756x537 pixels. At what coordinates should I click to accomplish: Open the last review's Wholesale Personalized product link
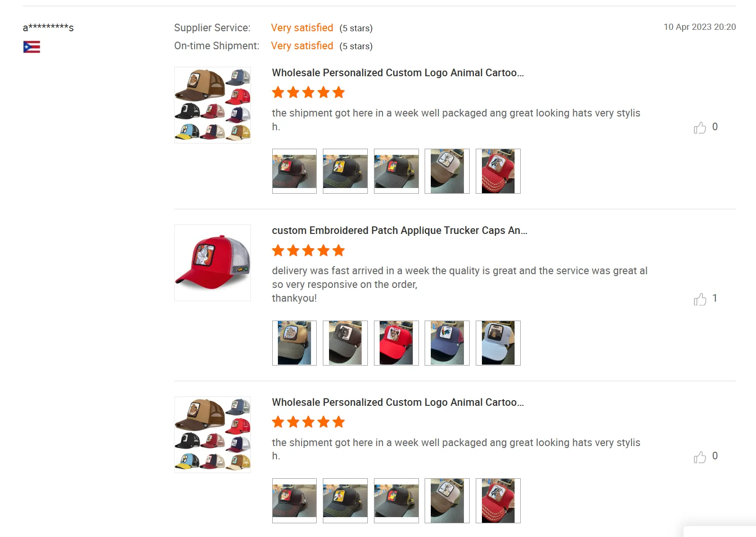[x=398, y=403]
